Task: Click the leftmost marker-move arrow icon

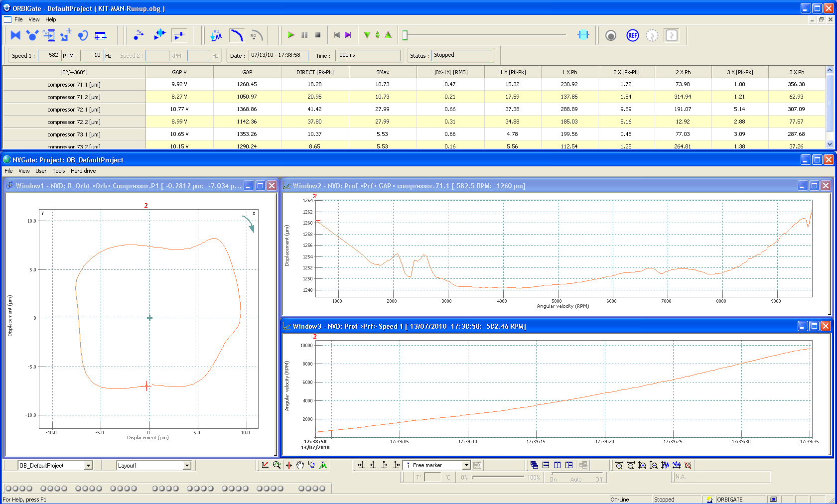Action: click(x=361, y=465)
